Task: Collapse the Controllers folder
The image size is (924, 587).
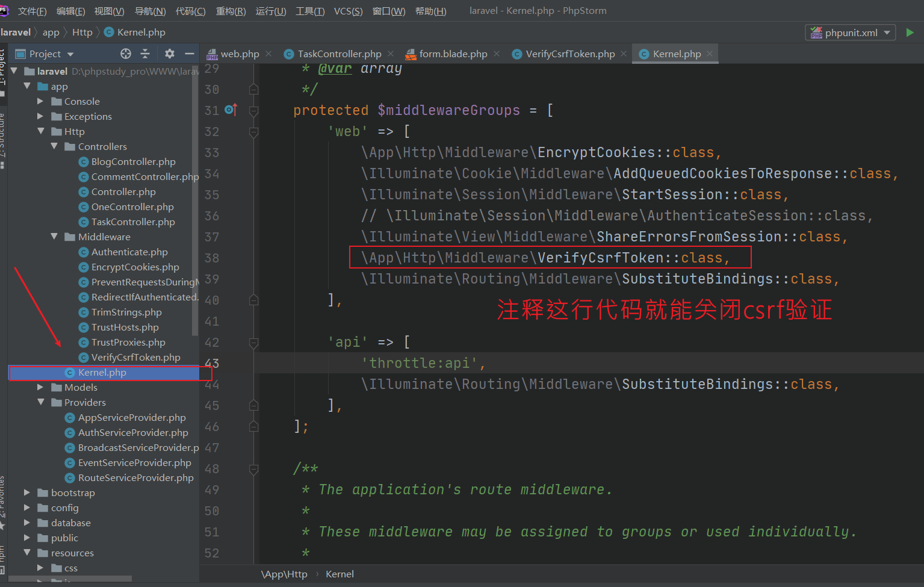Action: [x=54, y=146]
